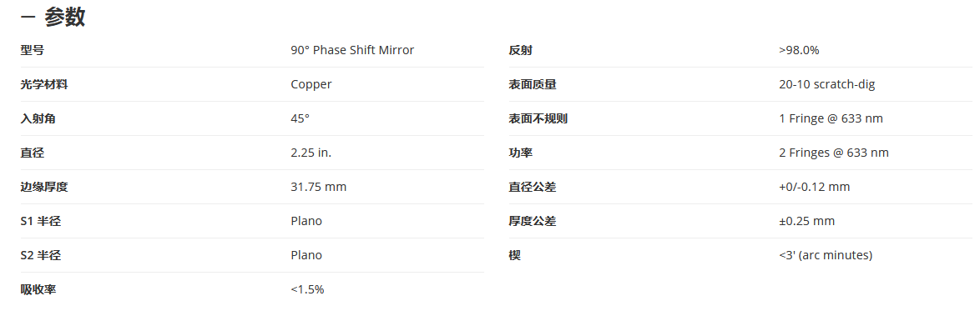Click the <1.5% absorption value
The image size is (980, 326).
[307, 289]
